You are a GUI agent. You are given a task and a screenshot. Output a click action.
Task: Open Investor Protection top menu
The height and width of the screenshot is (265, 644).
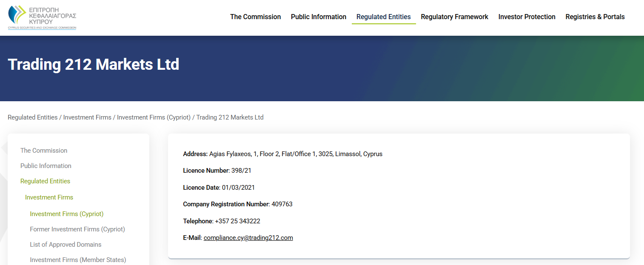527,17
